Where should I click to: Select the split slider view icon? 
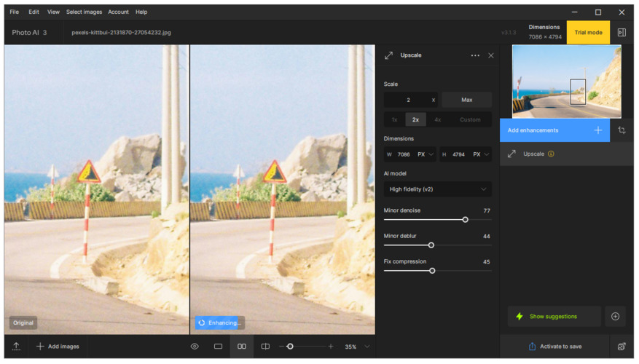[x=265, y=347]
